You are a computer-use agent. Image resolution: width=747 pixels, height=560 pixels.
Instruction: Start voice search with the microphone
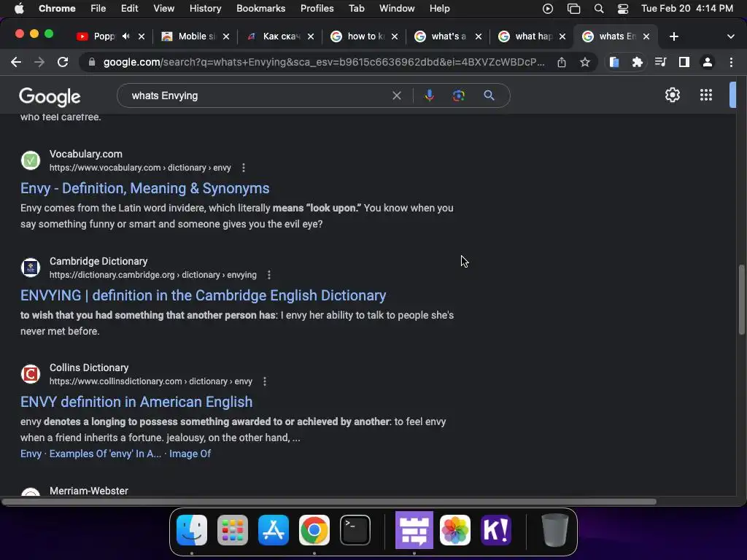click(429, 96)
